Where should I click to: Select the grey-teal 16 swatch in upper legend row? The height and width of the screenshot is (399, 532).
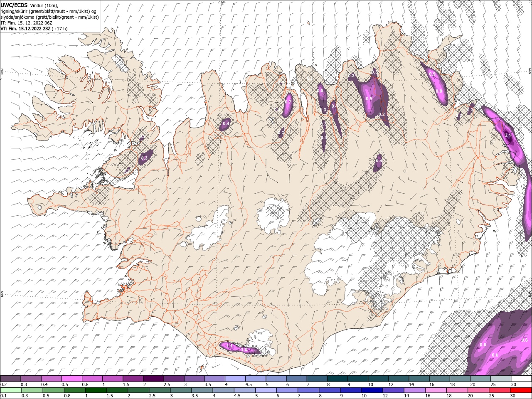[x=440, y=379]
